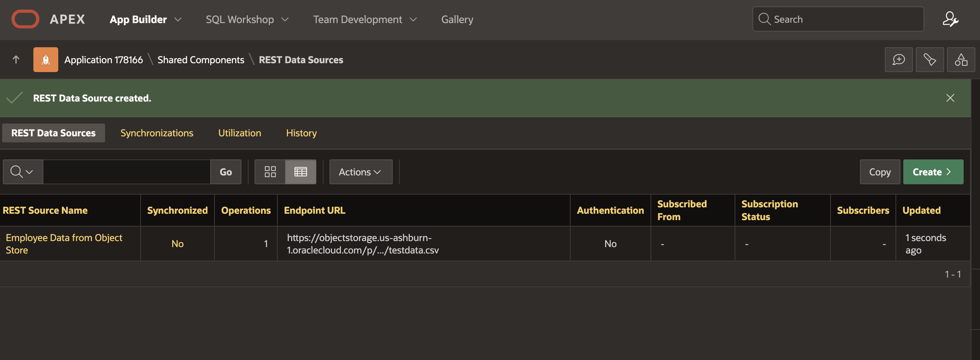Switch to View Icons grid mode
The height and width of the screenshot is (360, 980).
click(270, 172)
